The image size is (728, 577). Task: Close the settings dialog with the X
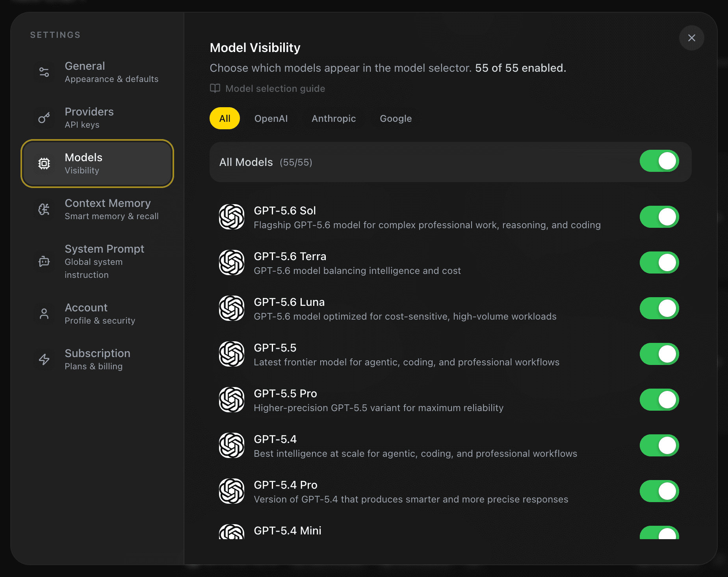coord(691,38)
